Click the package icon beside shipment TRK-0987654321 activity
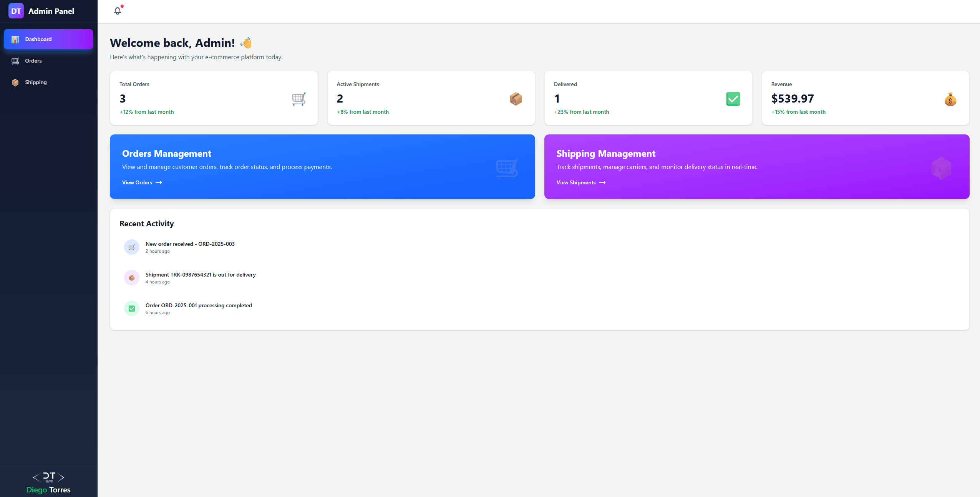 pos(132,277)
